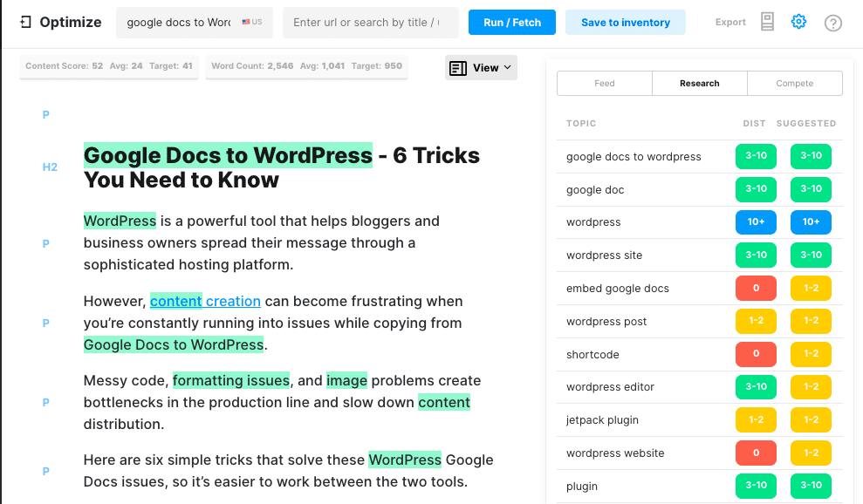Click the DIST column header
This screenshot has height=504, width=863.
(754, 123)
